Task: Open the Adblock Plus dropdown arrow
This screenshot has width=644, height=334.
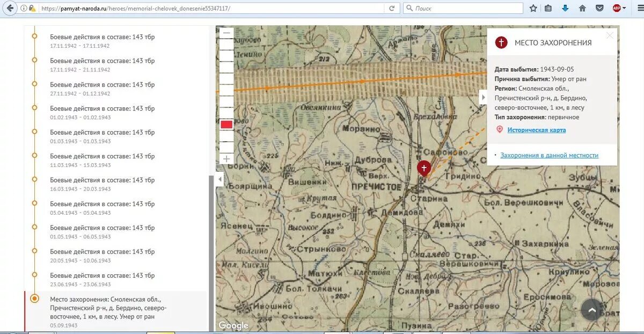Action: 624,8
